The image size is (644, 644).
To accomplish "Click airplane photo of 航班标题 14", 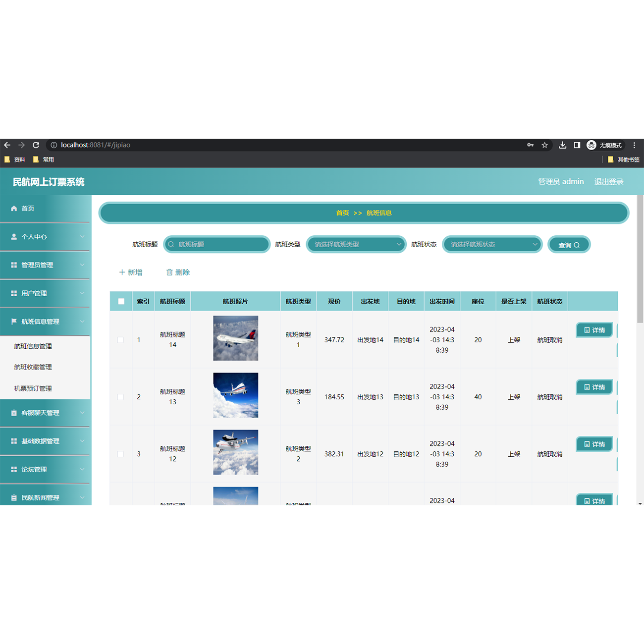I will coord(236,338).
